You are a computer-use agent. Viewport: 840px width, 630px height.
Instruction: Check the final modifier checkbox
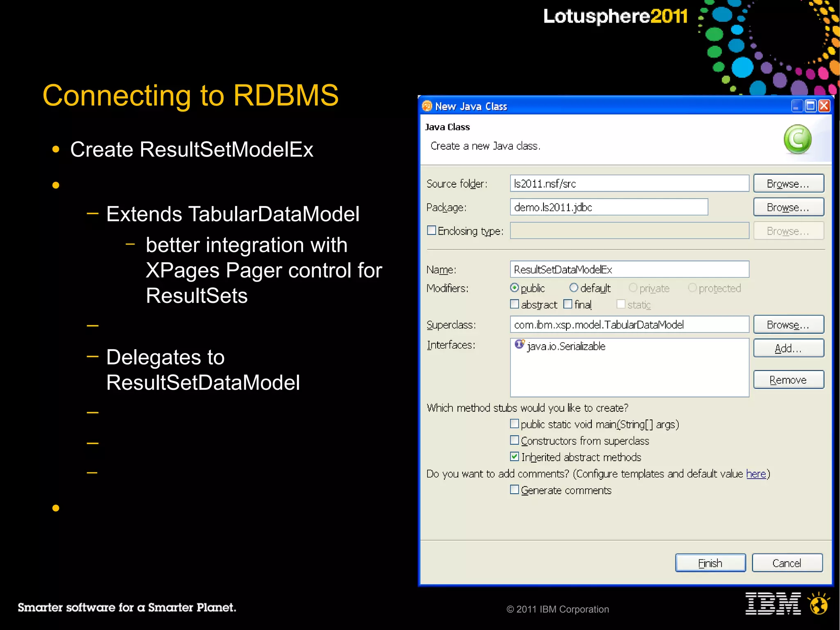click(568, 304)
